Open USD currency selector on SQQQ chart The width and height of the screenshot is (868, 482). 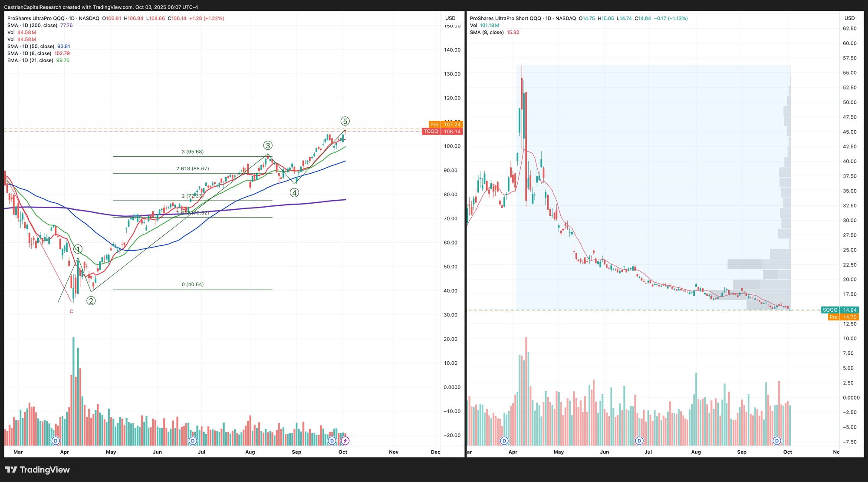click(x=849, y=18)
